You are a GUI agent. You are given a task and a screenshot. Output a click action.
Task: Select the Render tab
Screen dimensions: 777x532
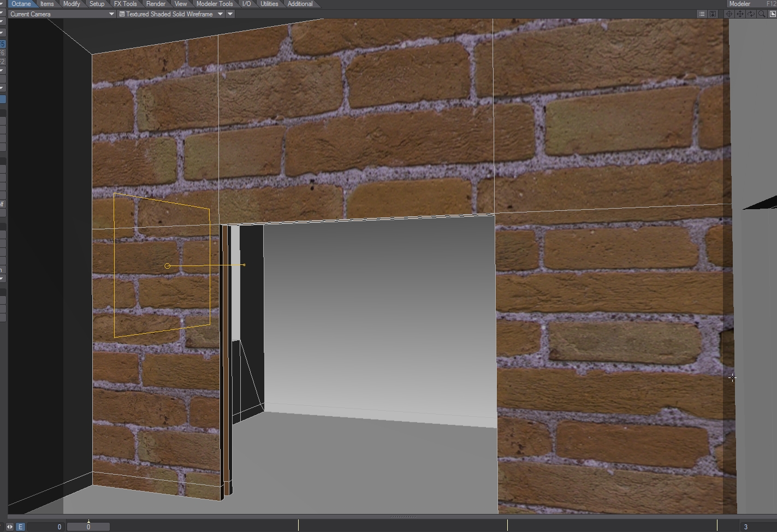156,4
